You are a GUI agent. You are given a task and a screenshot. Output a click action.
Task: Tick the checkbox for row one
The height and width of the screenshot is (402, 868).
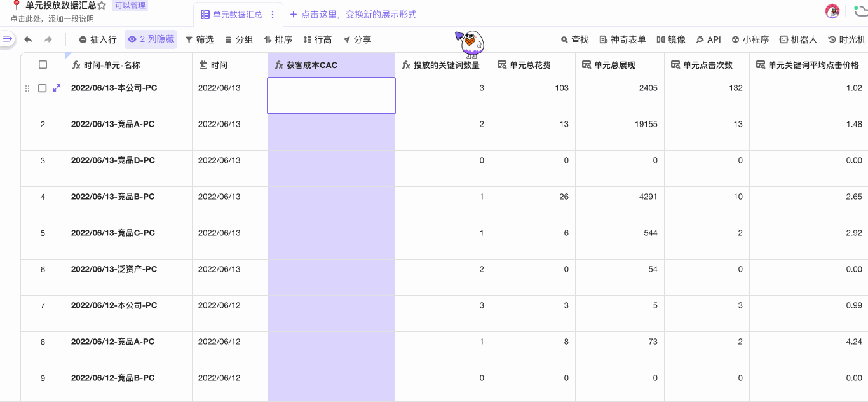click(43, 88)
